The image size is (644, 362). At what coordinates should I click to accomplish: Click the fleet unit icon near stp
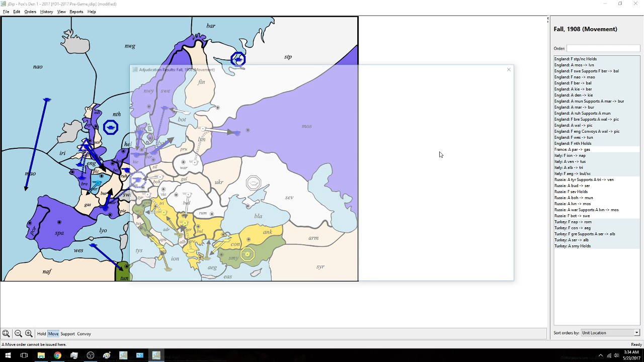[x=238, y=59]
